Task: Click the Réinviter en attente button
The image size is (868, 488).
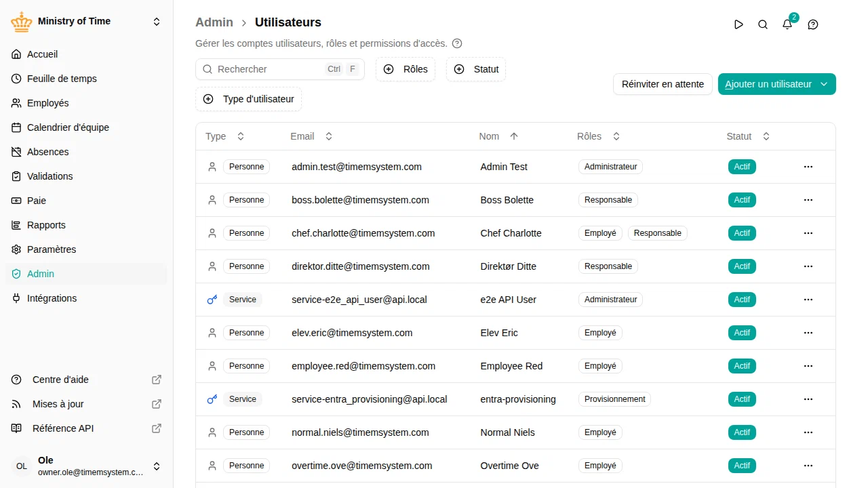Action: [663, 84]
